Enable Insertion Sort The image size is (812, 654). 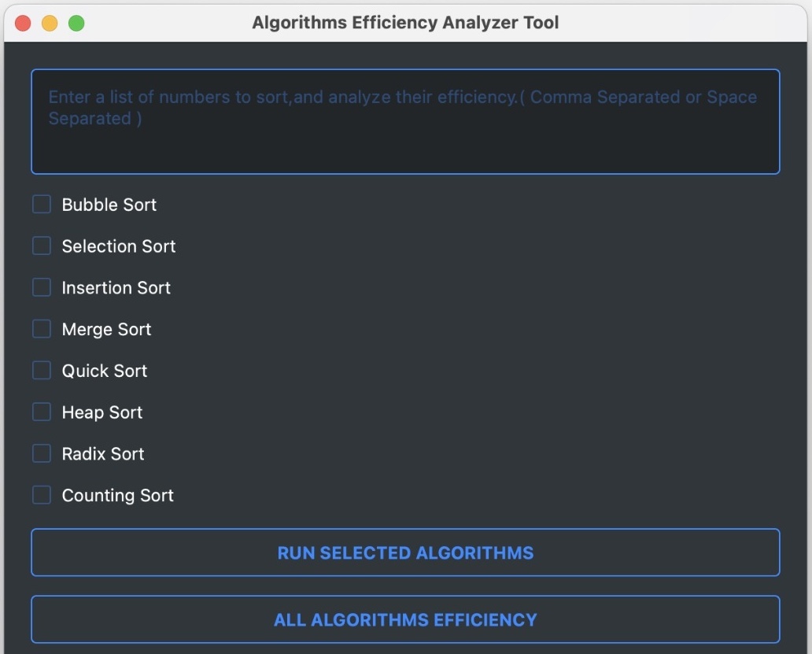41,287
